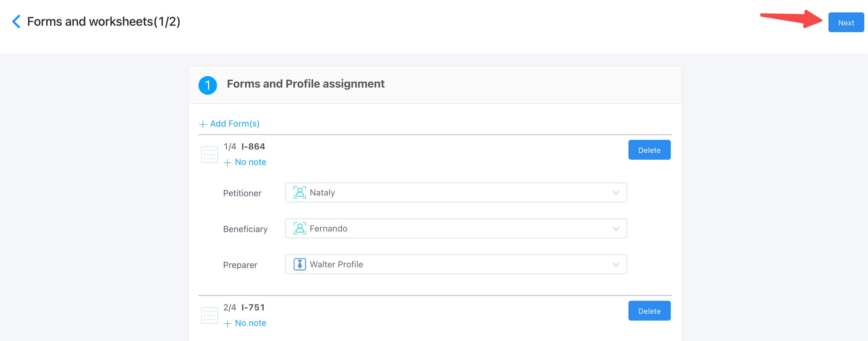Click the Fernando beneficiary profile icon
Screen dimensions: 868x341
(299, 229)
